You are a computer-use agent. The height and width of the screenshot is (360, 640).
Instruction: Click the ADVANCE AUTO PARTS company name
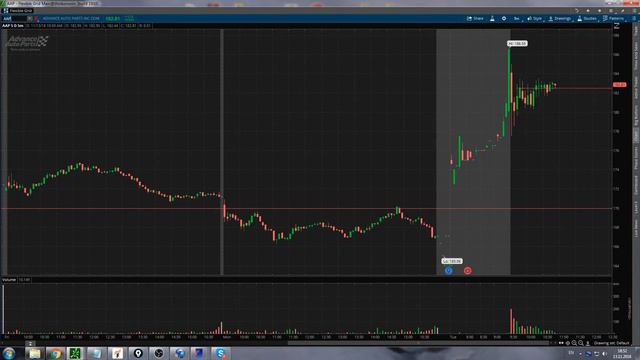71,18
